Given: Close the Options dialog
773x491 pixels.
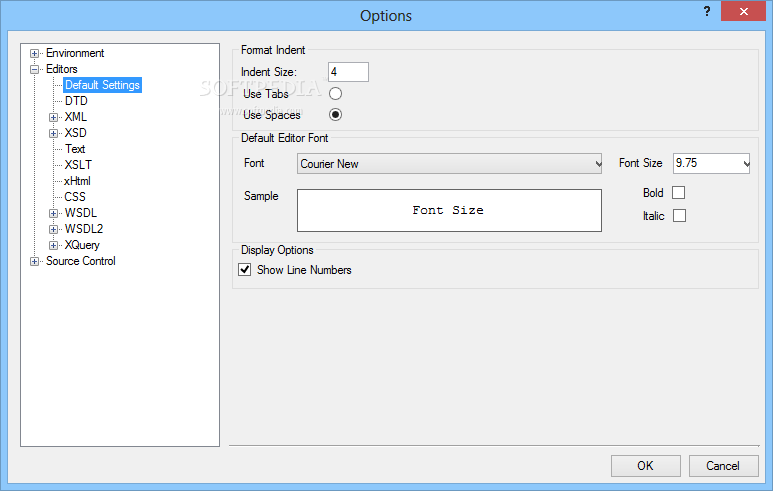Looking at the screenshot, I should [x=743, y=11].
